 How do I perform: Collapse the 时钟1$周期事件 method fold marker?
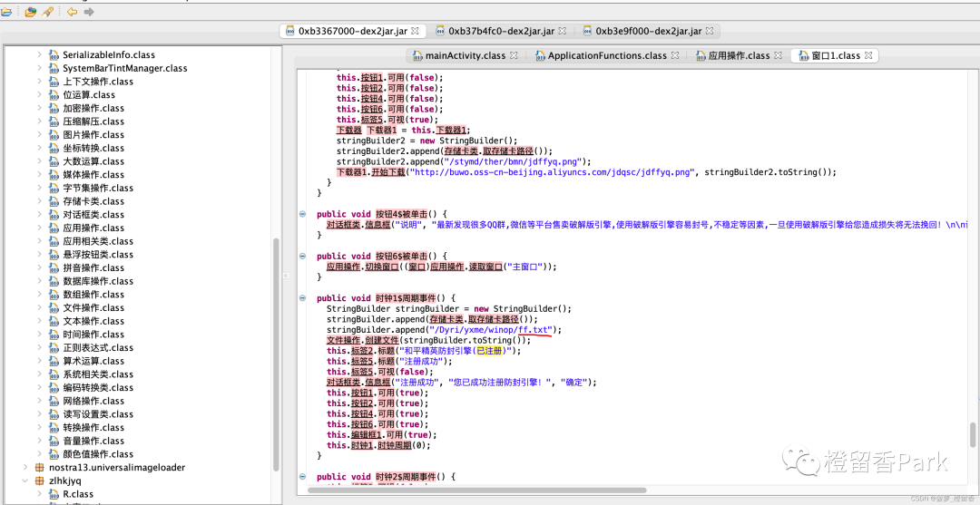pos(302,298)
